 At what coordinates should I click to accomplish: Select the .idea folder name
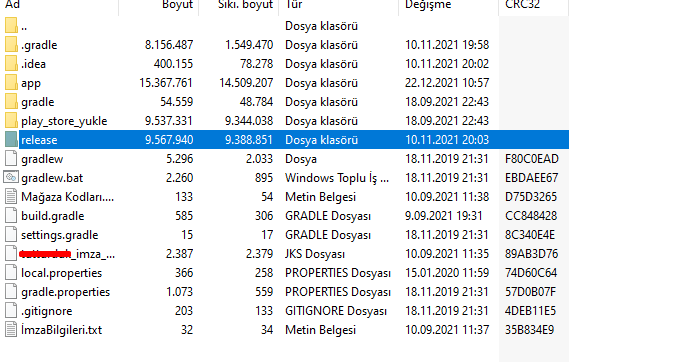pos(34,64)
